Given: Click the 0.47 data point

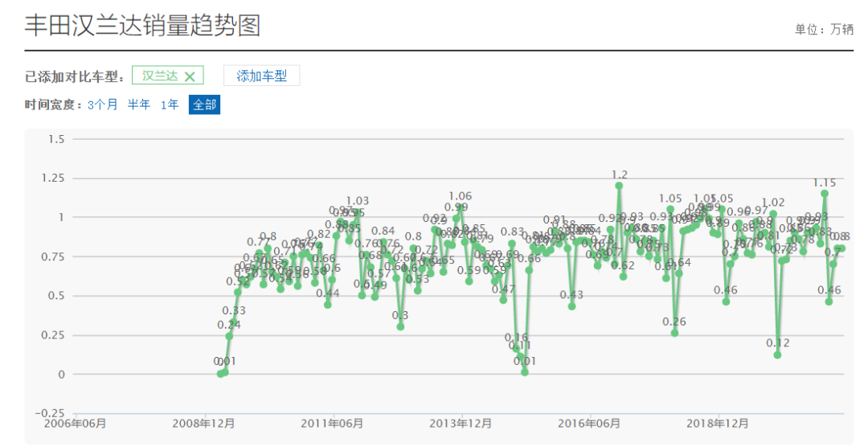Looking at the screenshot, I should [x=503, y=300].
